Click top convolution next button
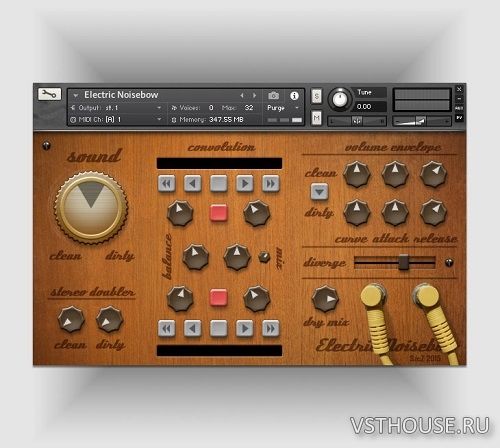Image resolution: width=500 pixels, height=448 pixels. pos(245,183)
